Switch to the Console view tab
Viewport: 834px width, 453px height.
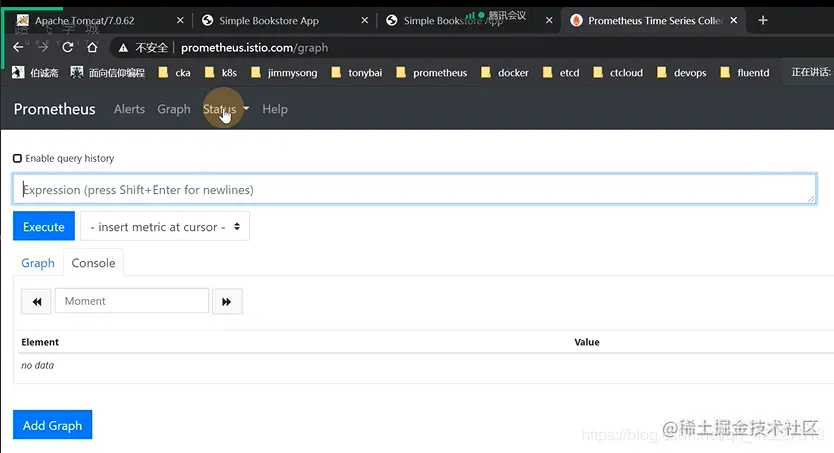(x=93, y=263)
